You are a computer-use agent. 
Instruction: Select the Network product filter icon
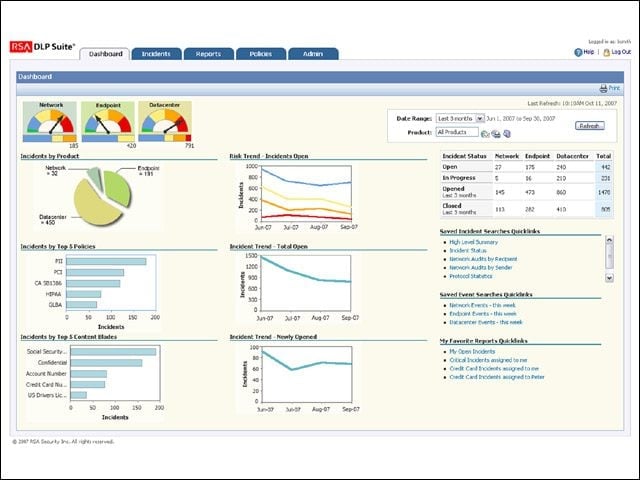coord(485,134)
